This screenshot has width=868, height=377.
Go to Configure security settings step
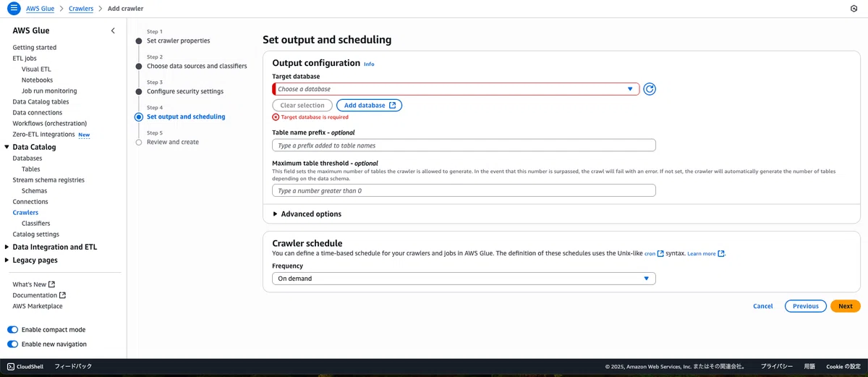[x=185, y=91]
